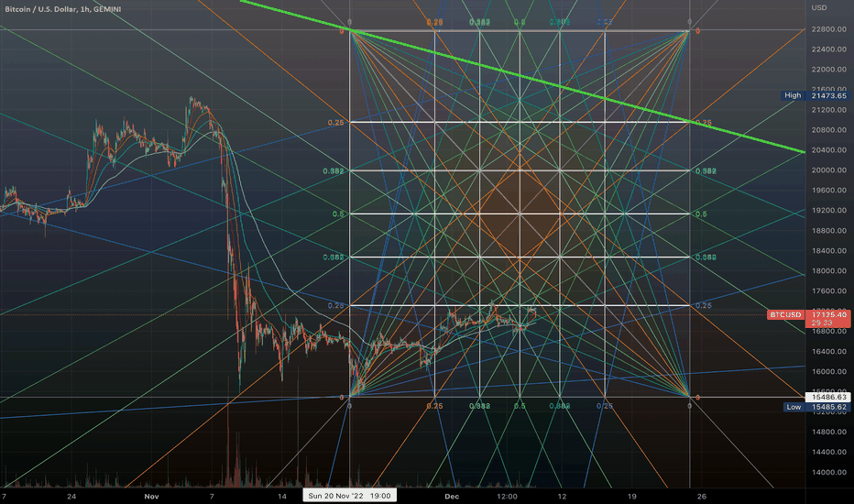Click the 22800.00 price axis label
The width and height of the screenshot is (854, 504).
click(829, 29)
